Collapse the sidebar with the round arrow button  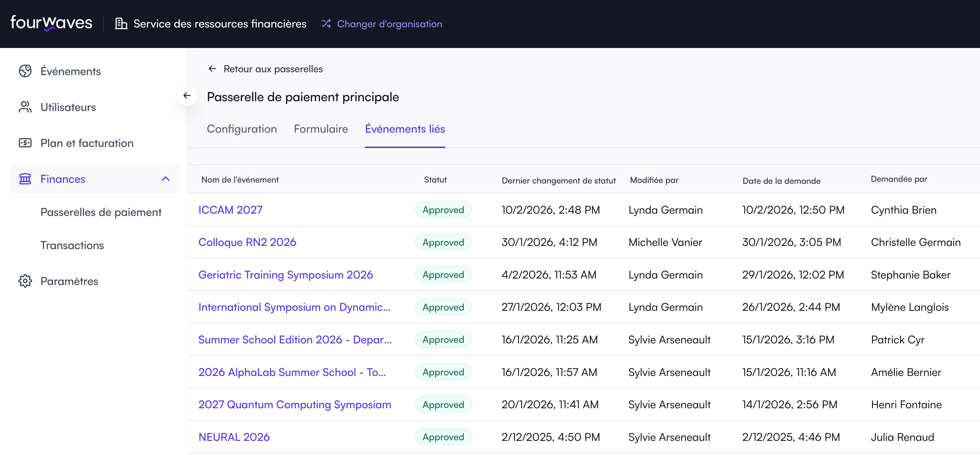click(187, 95)
